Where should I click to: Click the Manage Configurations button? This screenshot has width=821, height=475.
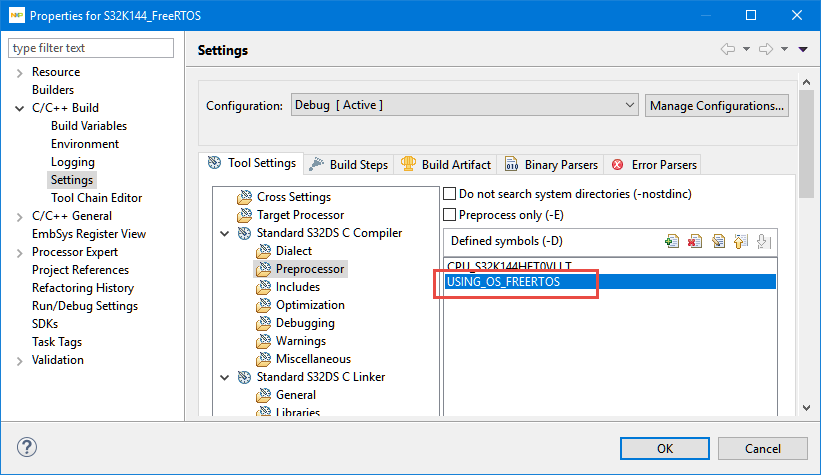pyautogui.click(x=716, y=105)
